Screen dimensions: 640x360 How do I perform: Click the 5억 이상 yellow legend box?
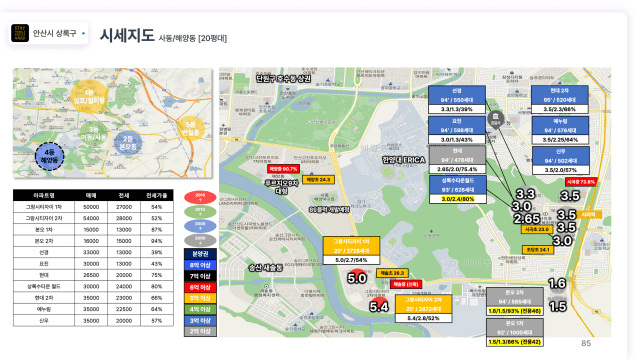coord(200,298)
